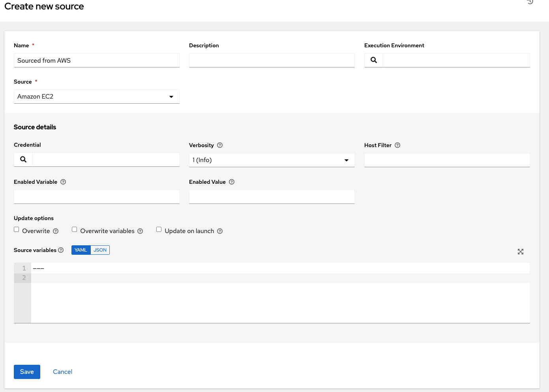The image size is (549, 392).
Task: Enable Update on launch
Action: click(x=159, y=229)
